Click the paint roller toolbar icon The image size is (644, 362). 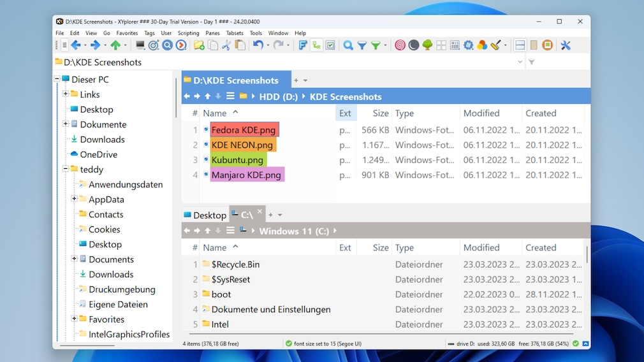coord(495,45)
